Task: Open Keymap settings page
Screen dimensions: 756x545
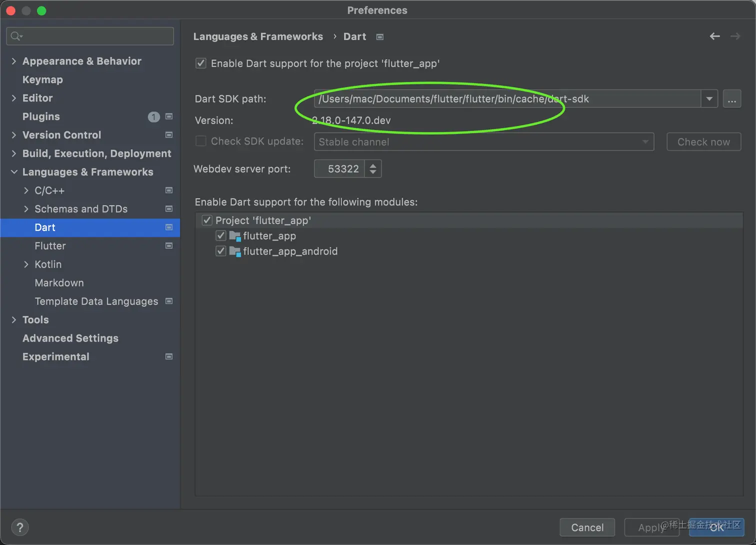Action: 42,79
